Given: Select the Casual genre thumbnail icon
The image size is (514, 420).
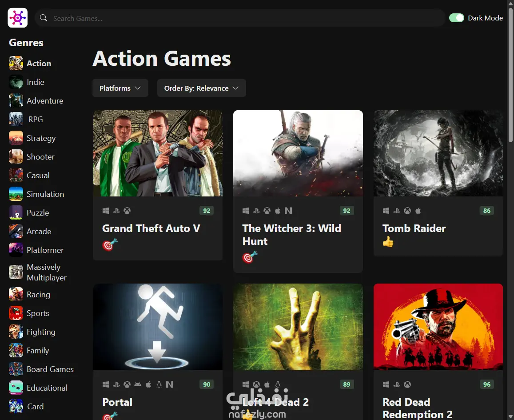Looking at the screenshot, I should (x=16, y=176).
